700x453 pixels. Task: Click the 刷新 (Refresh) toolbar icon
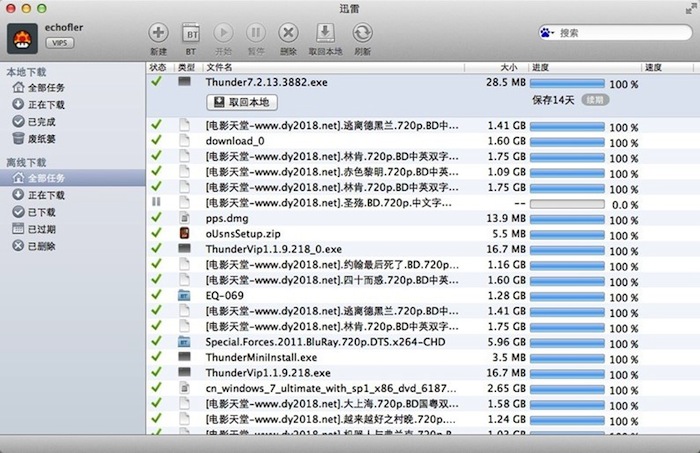(361, 33)
